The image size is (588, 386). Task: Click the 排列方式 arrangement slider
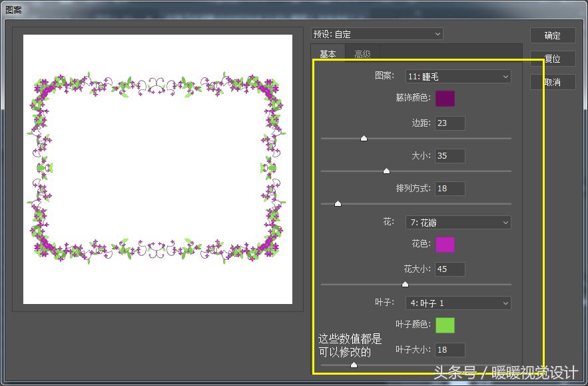(x=338, y=203)
